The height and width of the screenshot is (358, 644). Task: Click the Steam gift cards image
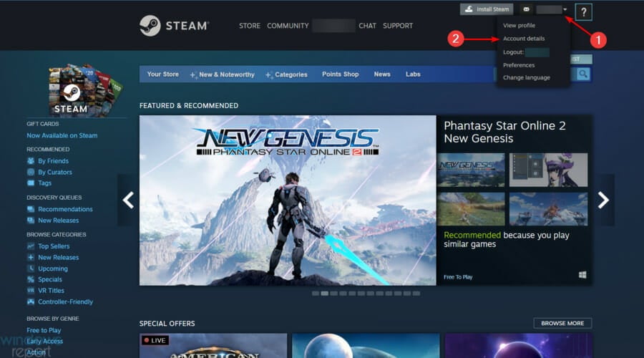tap(85, 90)
